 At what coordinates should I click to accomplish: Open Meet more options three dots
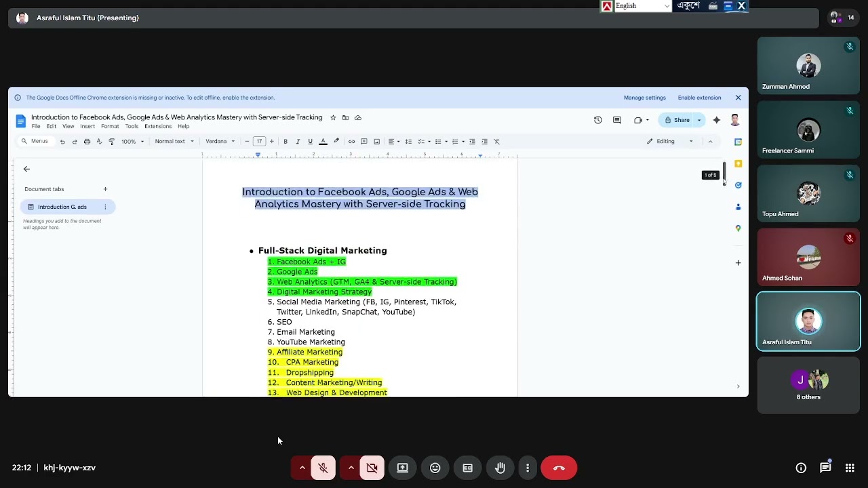pos(528,468)
